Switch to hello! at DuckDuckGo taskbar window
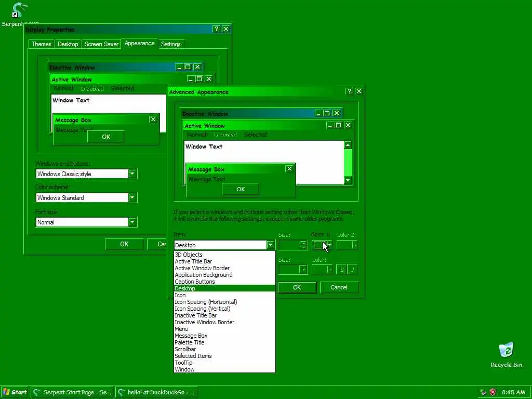 pos(157,392)
